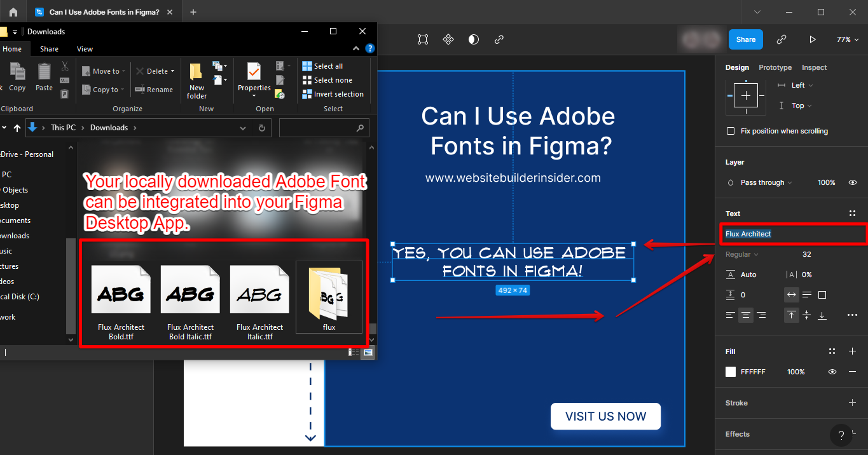Screen dimensions: 868x455
Task: Click Rename in Explorer ribbon
Action: [x=154, y=90]
